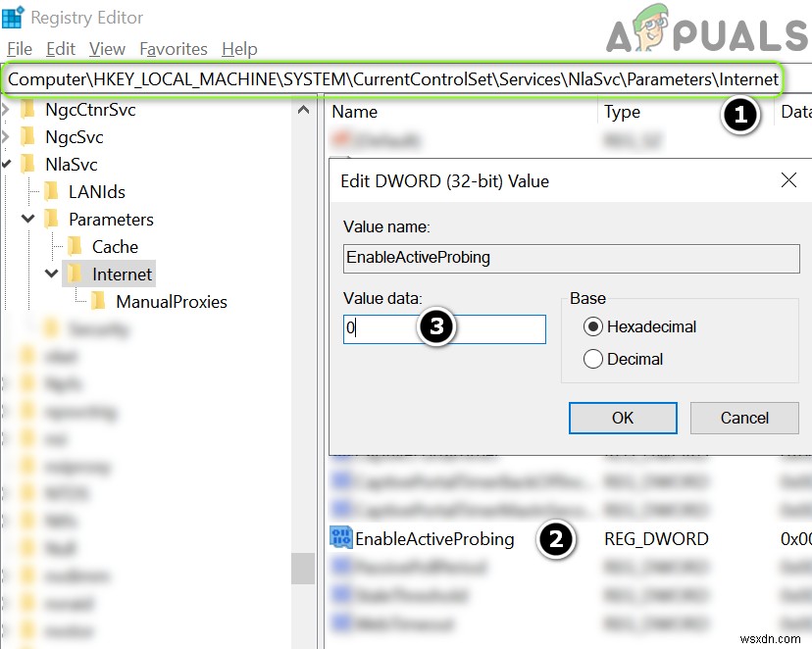812x649 pixels.
Task: Click the Value data input field
Action: [444, 328]
